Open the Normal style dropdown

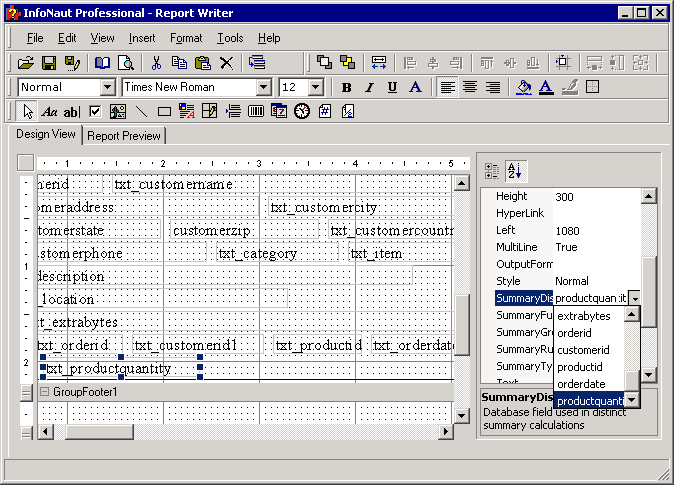[108, 87]
